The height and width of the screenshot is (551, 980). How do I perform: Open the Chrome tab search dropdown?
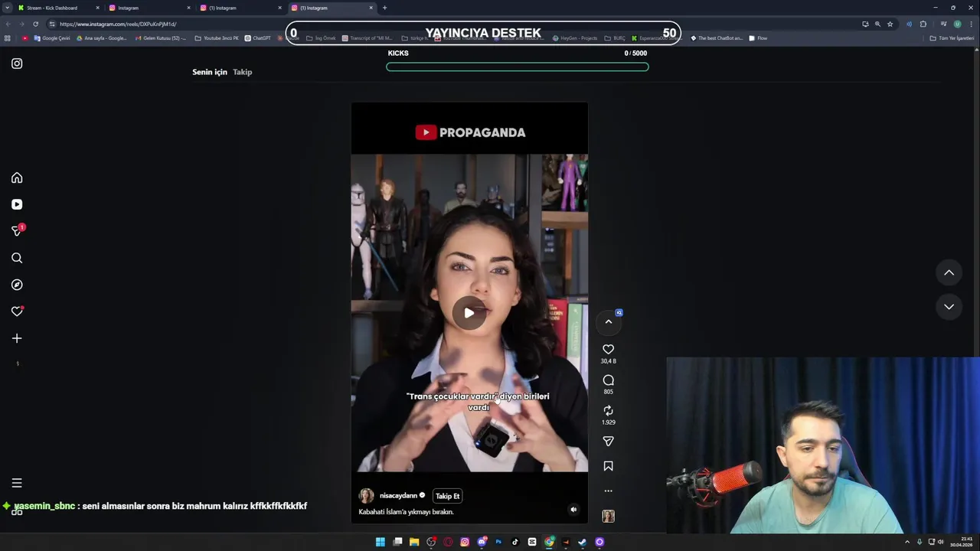coord(7,8)
